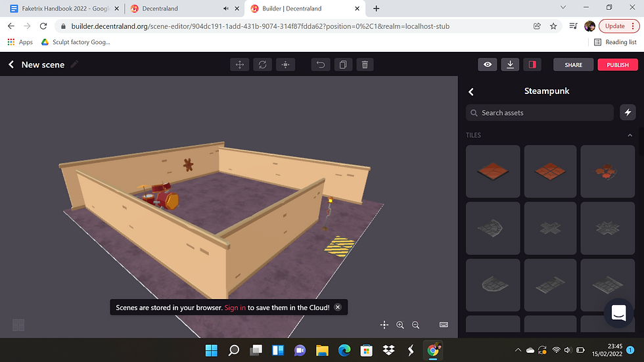Open the Reading list
644x362 pixels.
click(x=615, y=42)
